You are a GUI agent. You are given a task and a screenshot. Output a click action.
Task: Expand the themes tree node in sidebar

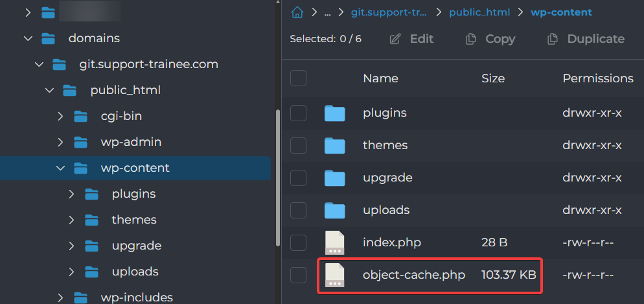tap(71, 220)
